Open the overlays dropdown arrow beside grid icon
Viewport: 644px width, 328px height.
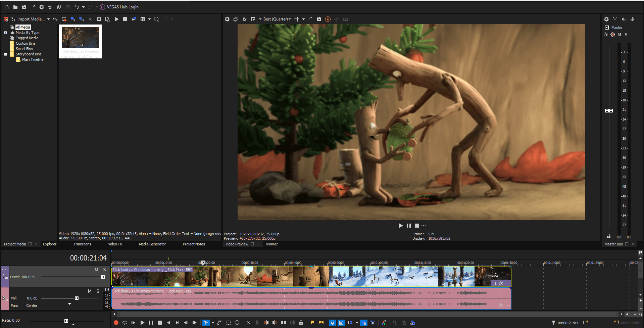(303, 19)
